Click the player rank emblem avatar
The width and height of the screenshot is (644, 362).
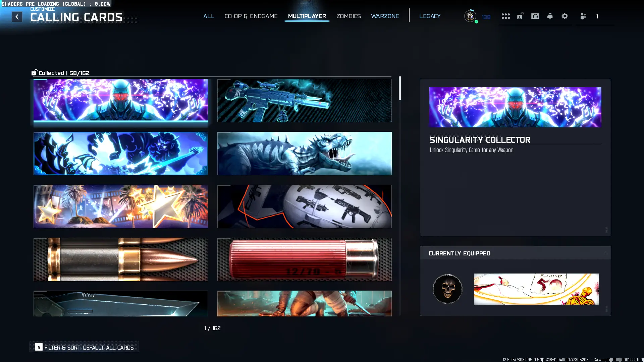coord(470,16)
